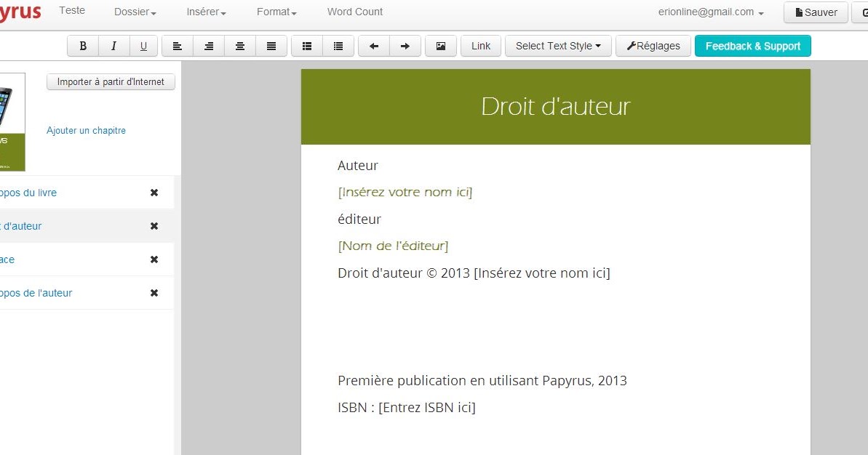Click the Sauver button
Image resolution: width=868 pixels, height=455 pixels.
click(815, 12)
